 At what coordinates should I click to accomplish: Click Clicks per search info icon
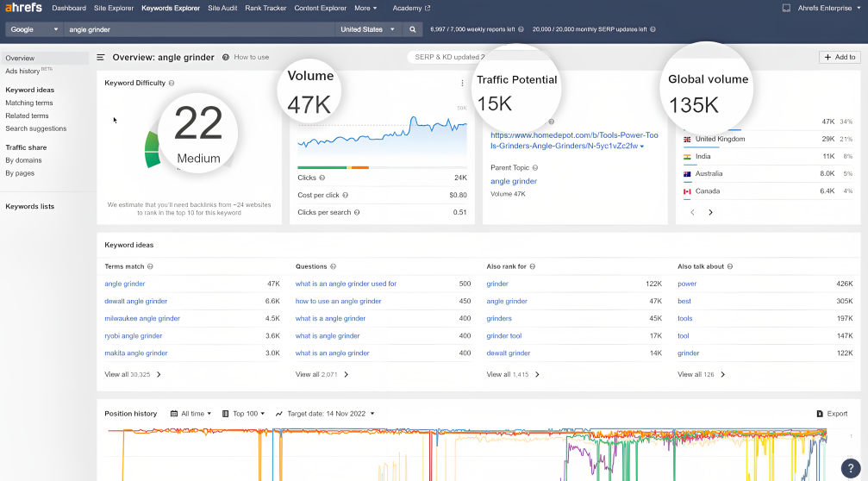tap(357, 212)
